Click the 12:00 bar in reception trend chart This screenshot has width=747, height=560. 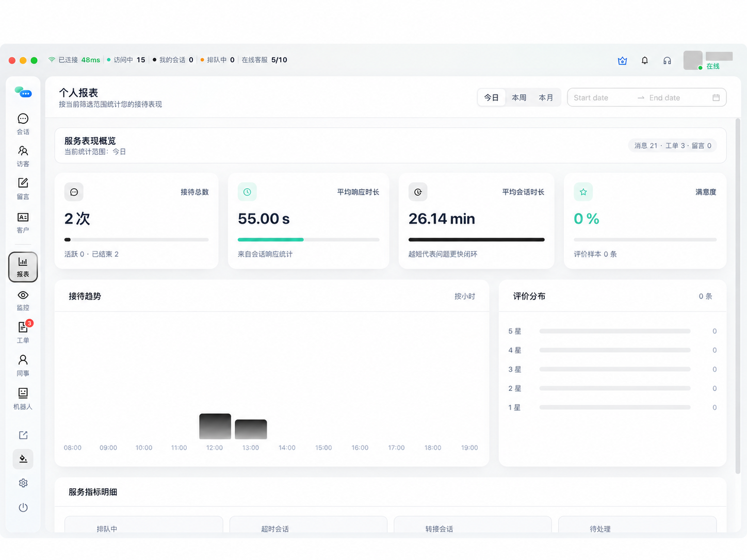click(215, 426)
